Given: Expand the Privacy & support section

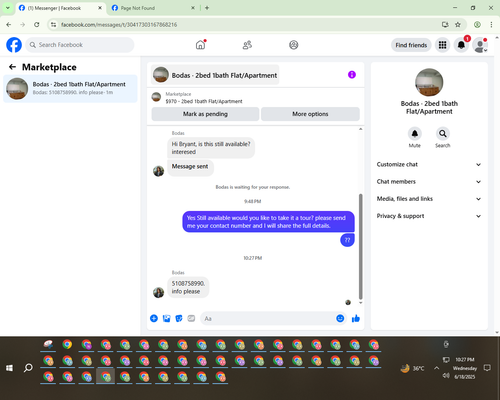Looking at the screenshot, I should (x=429, y=216).
